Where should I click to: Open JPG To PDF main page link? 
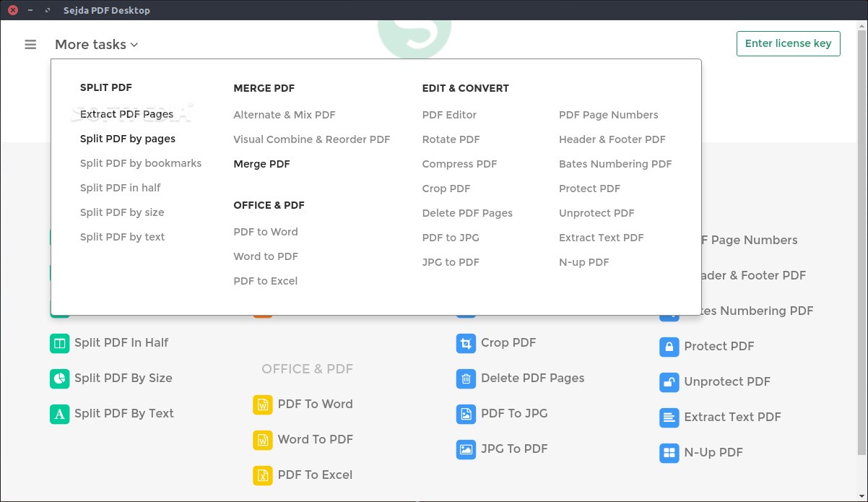515,449
